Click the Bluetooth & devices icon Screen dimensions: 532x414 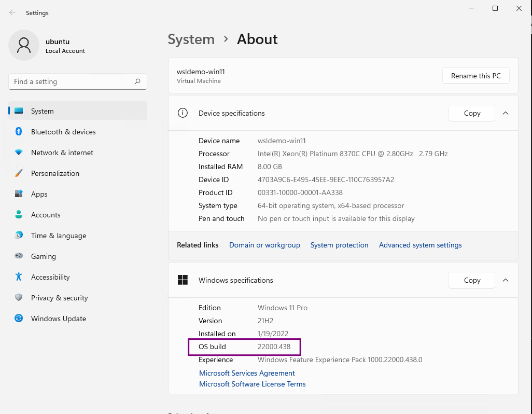click(19, 132)
